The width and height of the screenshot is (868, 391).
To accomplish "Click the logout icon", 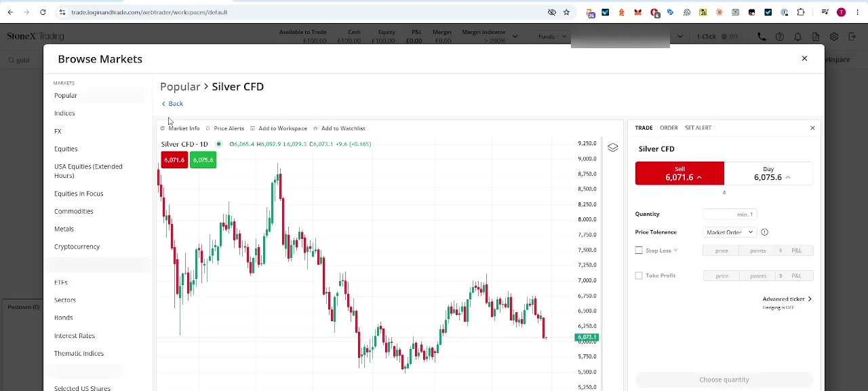I will 852,37.
